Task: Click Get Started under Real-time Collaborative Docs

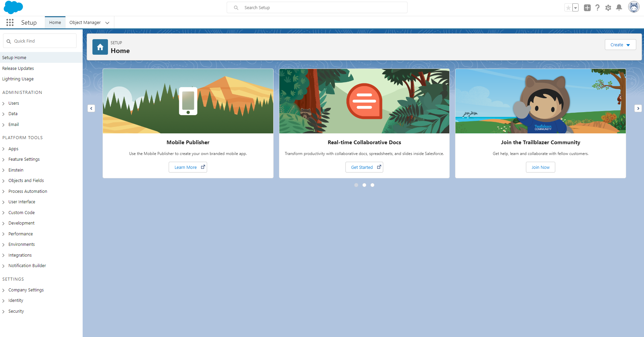Action: tap(364, 167)
